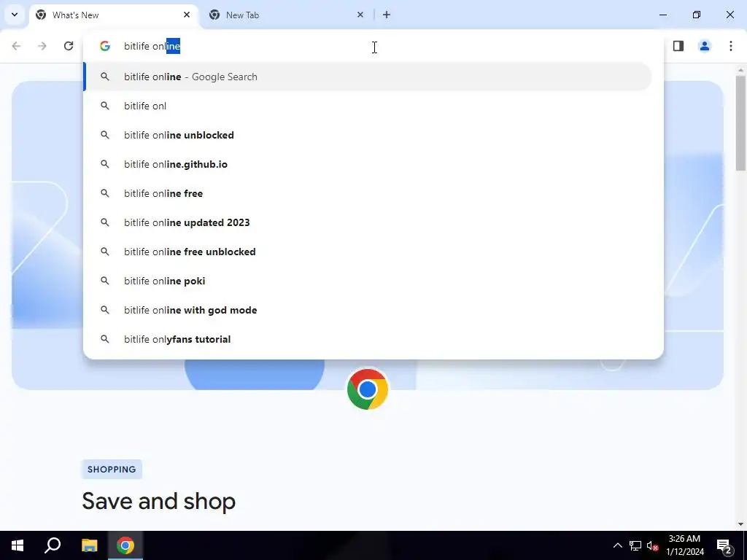Reload the current page
This screenshot has width=747, height=560.
pos(69,46)
